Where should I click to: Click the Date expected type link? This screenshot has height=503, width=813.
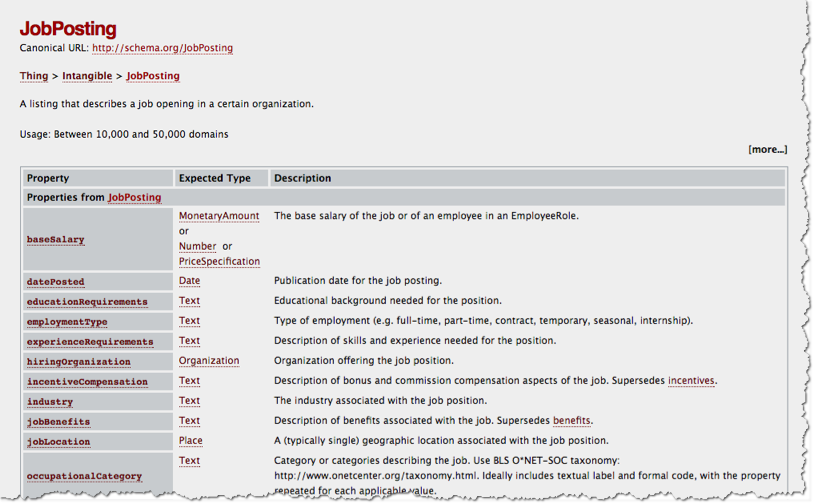click(x=189, y=281)
